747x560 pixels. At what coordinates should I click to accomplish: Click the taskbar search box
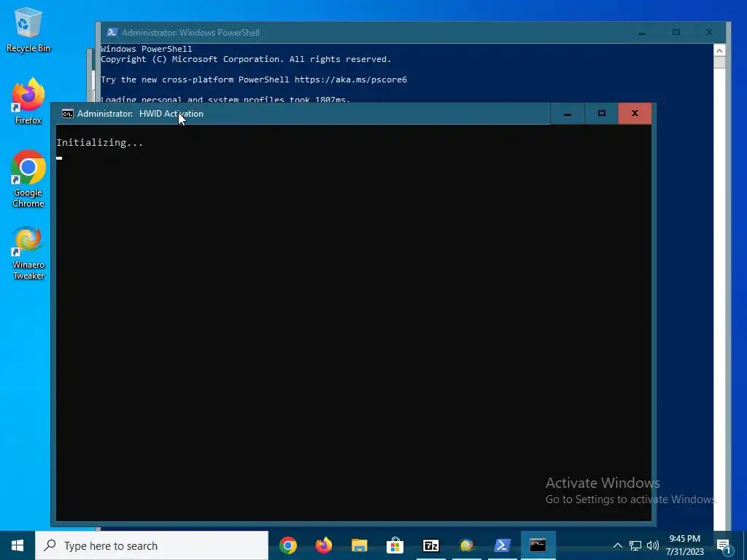(152, 545)
